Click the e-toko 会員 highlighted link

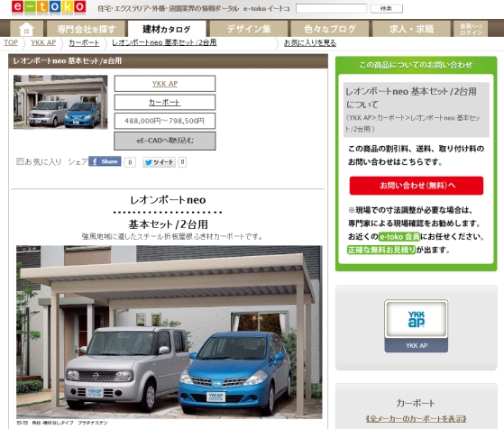(x=399, y=237)
